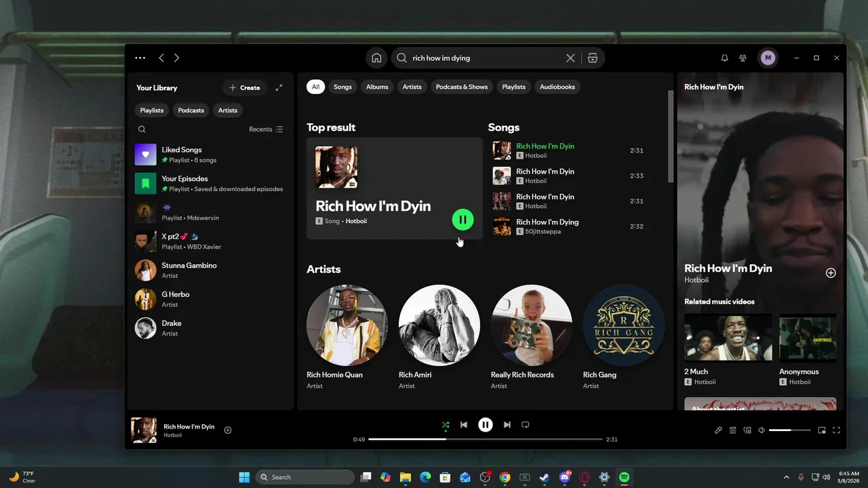Filter library by Artists chip

pyautogui.click(x=228, y=110)
